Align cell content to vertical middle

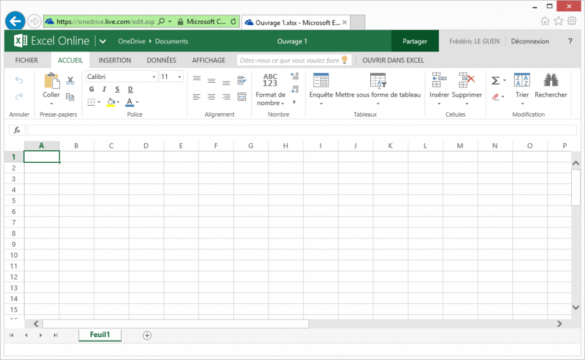click(x=212, y=81)
